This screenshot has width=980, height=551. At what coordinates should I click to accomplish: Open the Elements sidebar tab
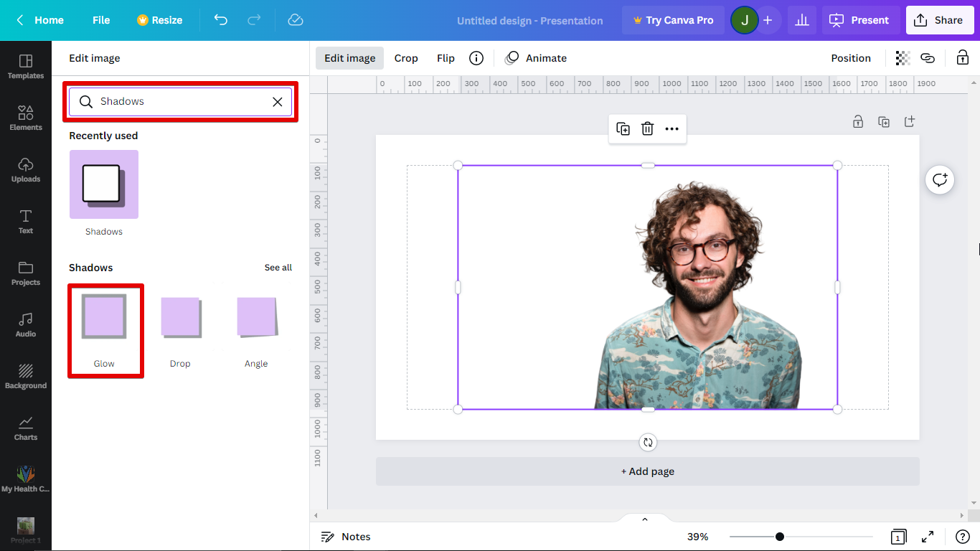click(26, 118)
